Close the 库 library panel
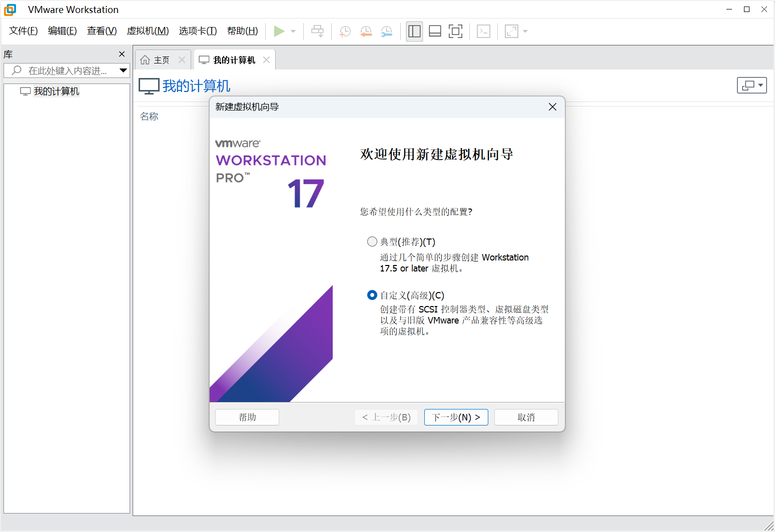 click(x=122, y=54)
